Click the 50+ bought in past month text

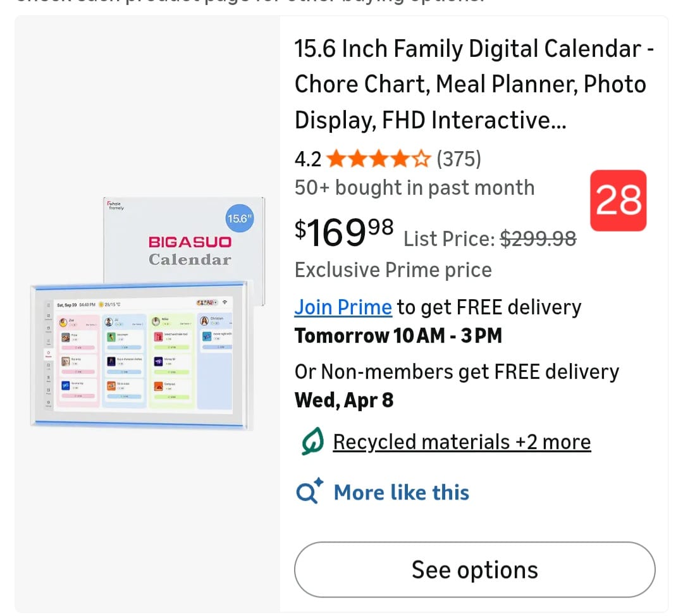point(414,188)
